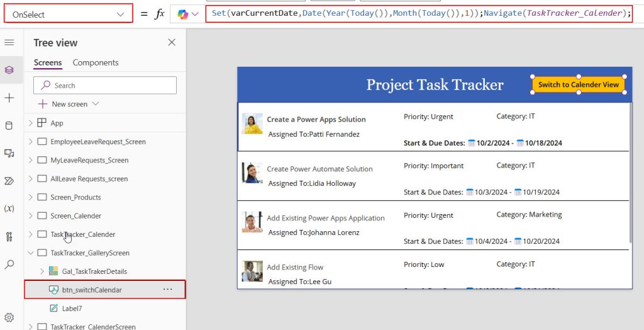Click the Copilot icon in formula bar
This screenshot has height=330, width=644.
click(x=182, y=14)
